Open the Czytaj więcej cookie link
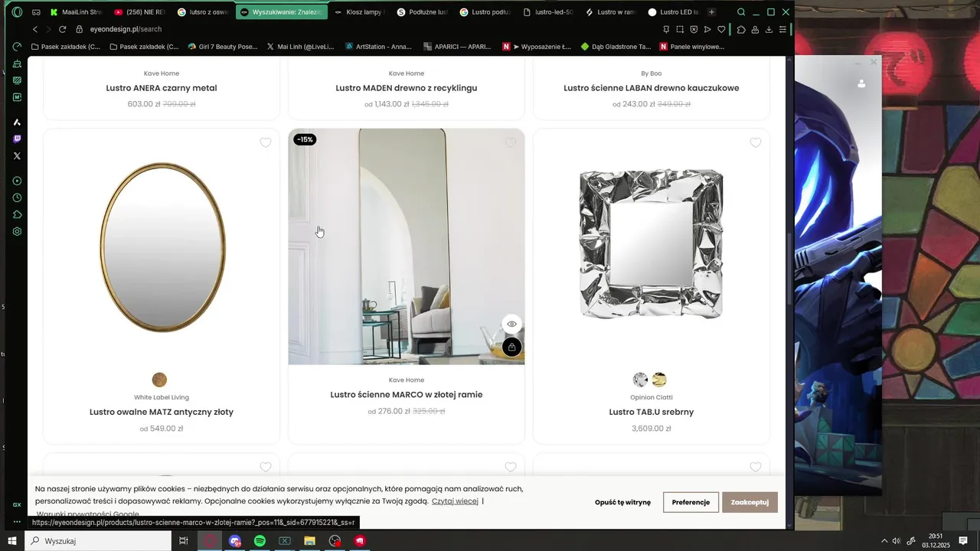Image resolution: width=980 pixels, height=551 pixels. coord(455,501)
